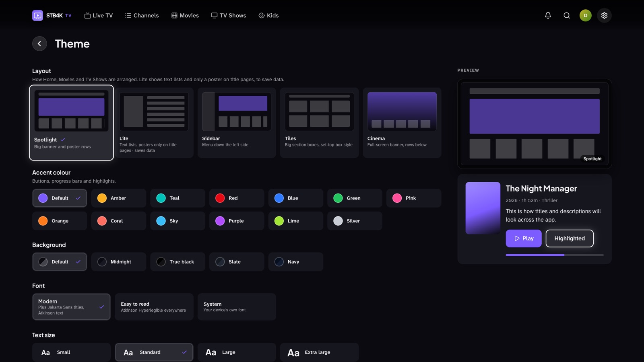Choose the Pink accent colour
This screenshot has width=644, height=362.
pyautogui.click(x=414, y=198)
